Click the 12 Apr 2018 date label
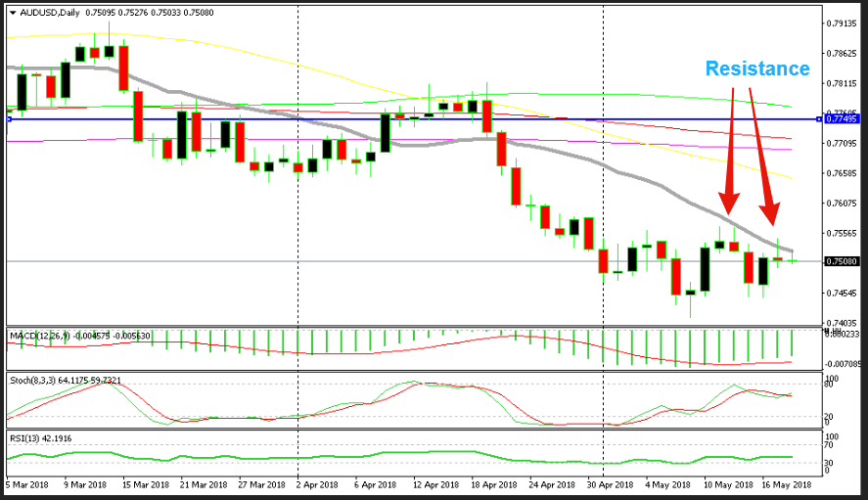Screen dimensions: 868x500 click(x=436, y=484)
